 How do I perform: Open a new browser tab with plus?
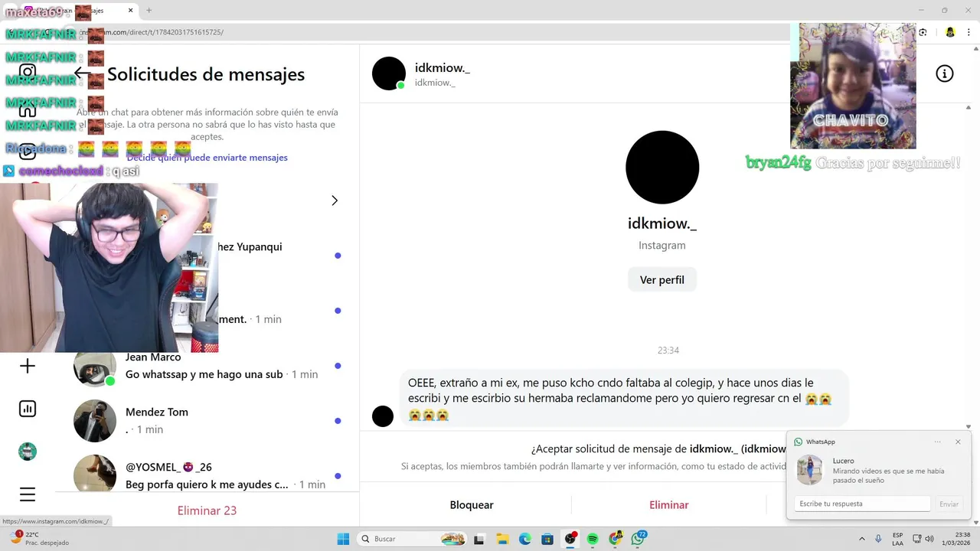tap(149, 11)
